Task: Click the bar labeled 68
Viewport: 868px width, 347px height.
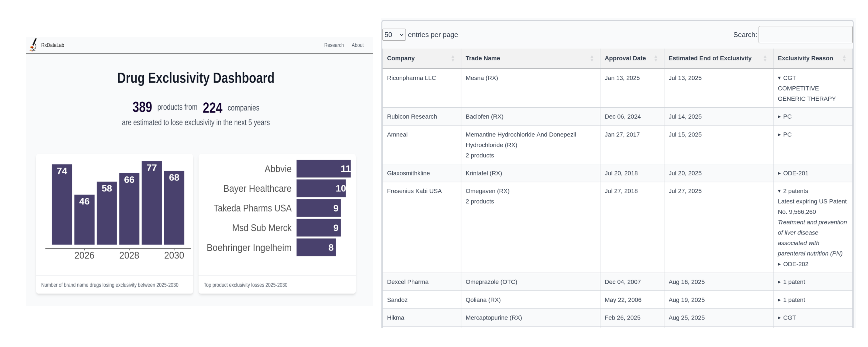Action: pyautogui.click(x=174, y=208)
